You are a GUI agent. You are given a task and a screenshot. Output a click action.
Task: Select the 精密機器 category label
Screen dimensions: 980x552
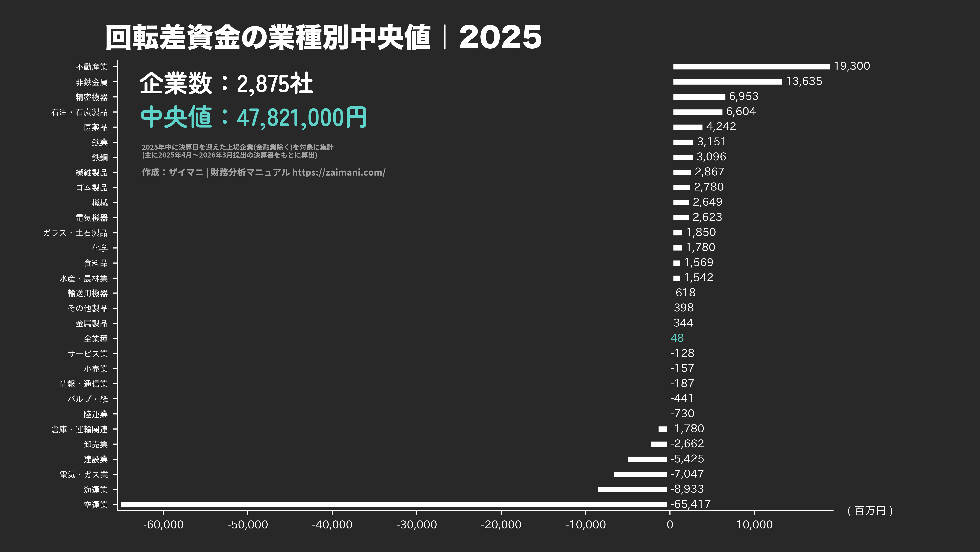(x=91, y=97)
